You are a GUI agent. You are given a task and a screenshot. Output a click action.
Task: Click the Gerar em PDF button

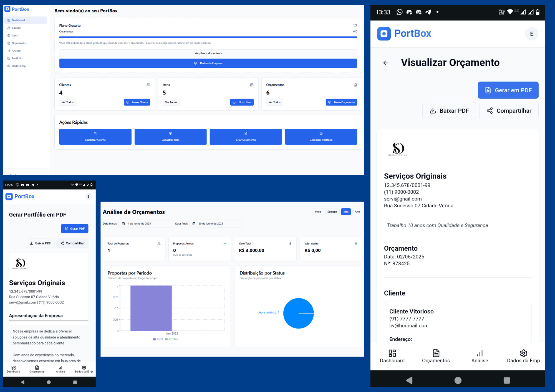click(x=508, y=90)
